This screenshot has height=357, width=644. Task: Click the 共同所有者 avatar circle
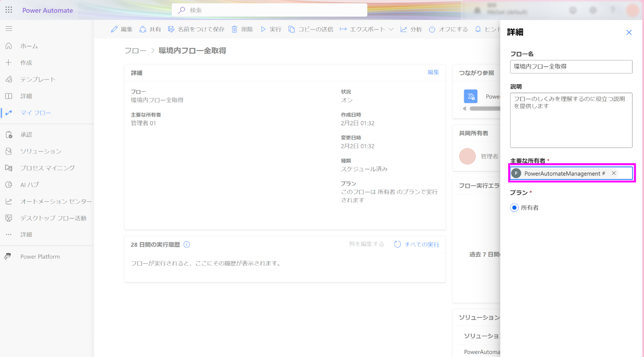coord(467,156)
